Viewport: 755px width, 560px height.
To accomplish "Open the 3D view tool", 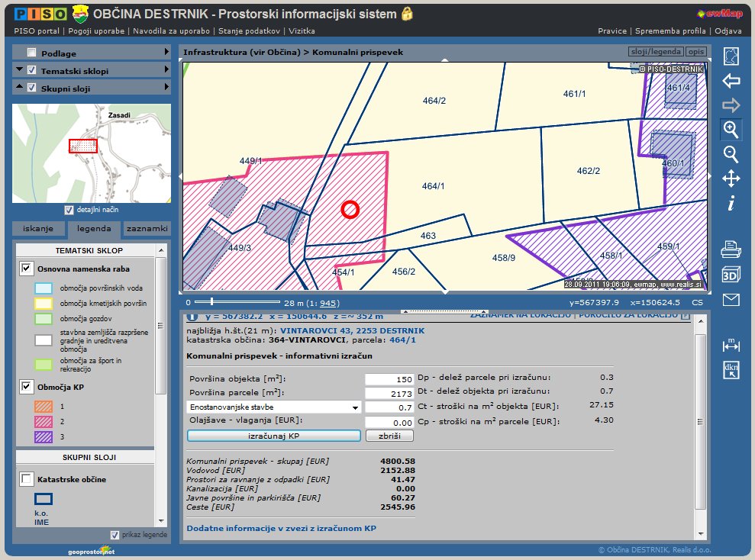I will 731,275.
